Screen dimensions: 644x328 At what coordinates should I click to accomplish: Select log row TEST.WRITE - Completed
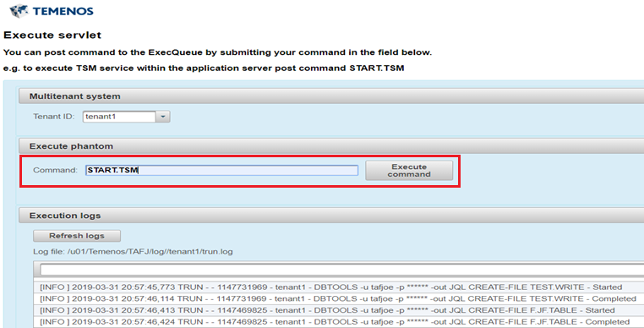[339, 298]
